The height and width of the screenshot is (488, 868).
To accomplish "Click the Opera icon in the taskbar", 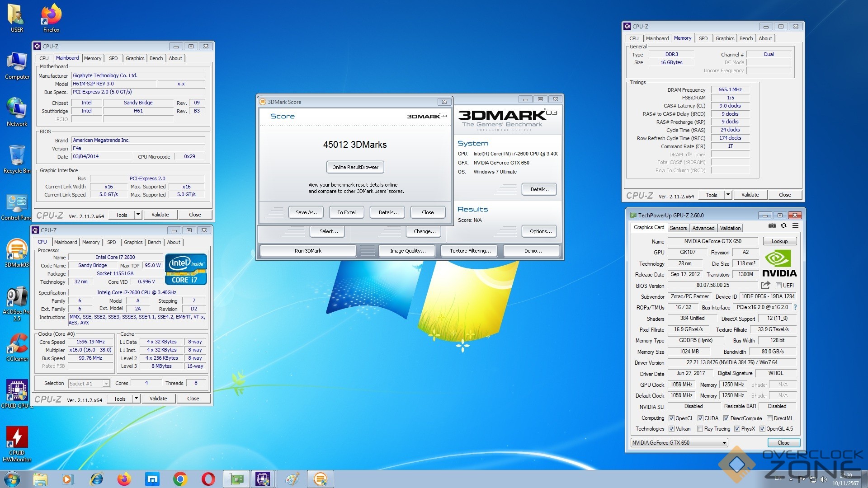I will pos(208,479).
